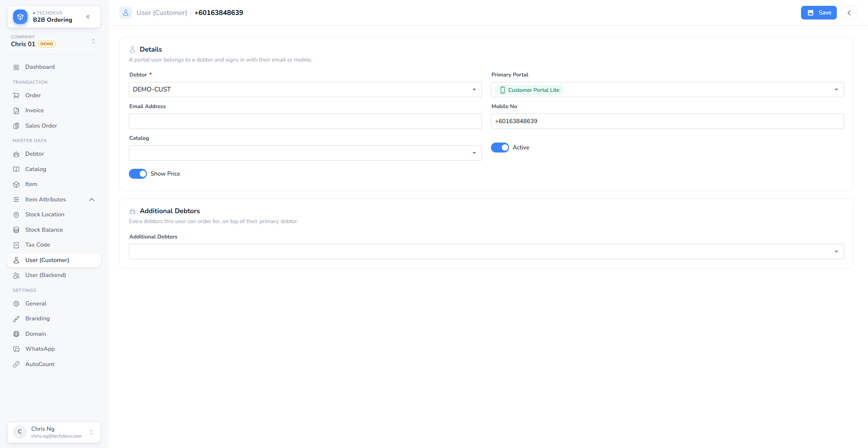The image size is (868, 448).
Task: Toggle the Active switch off
Action: [x=500, y=148]
